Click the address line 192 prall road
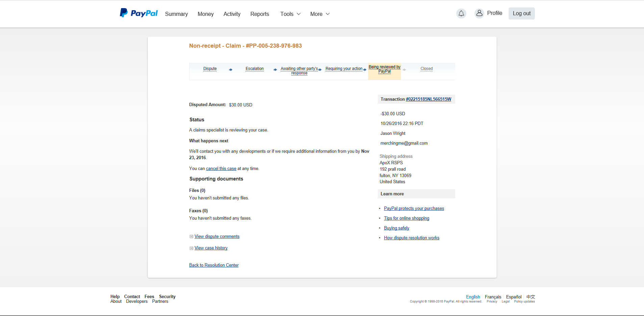The image size is (644, 316). pyautogui.click(x=393, y=169)
